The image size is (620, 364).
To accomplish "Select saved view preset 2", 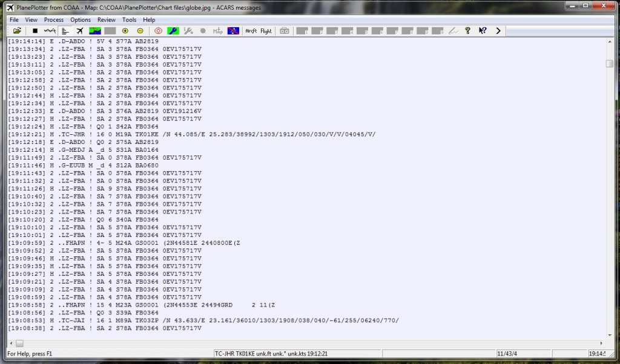I will [317, 31].
